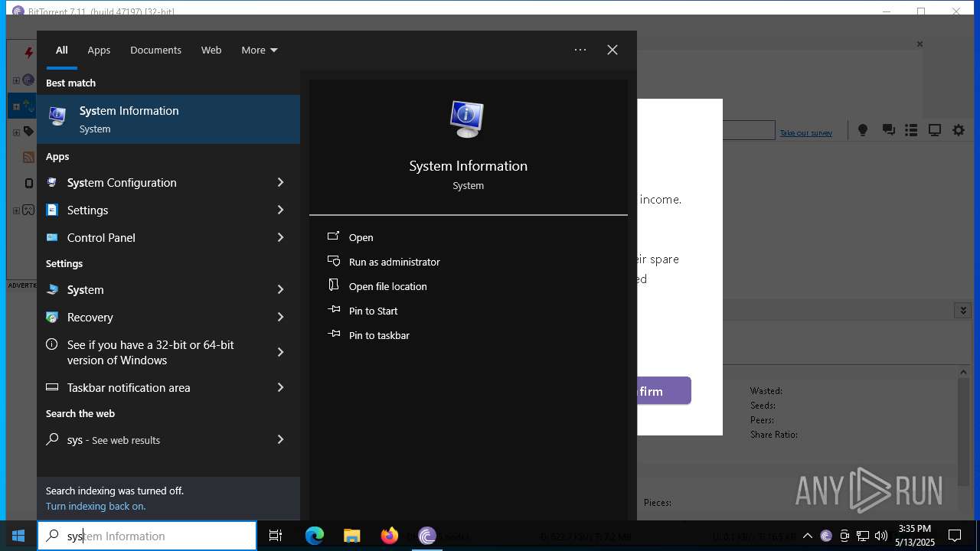Image resolution: width=980 pixels, height=551 pixels.
Task: Select 'sys - See web results' entry
Action: coord(168,439)
